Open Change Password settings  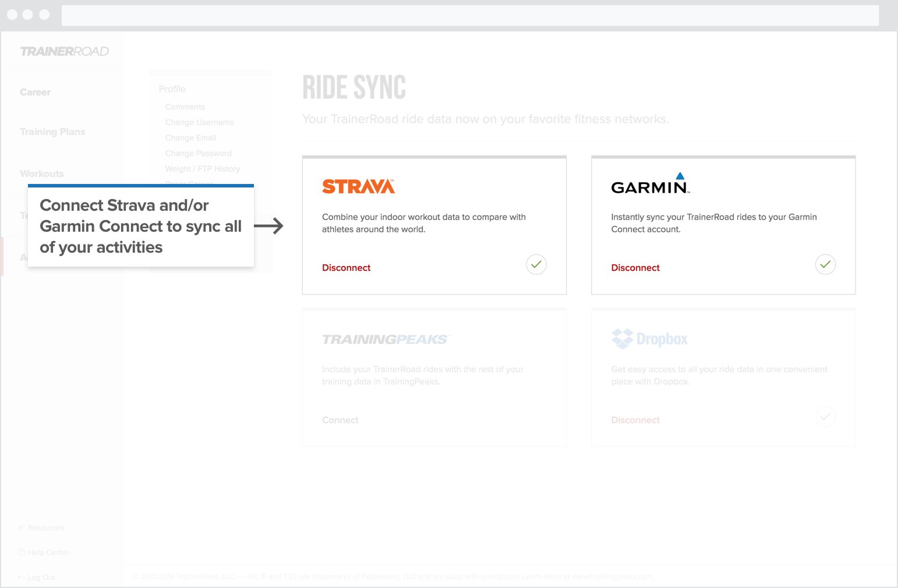[199, 153]
